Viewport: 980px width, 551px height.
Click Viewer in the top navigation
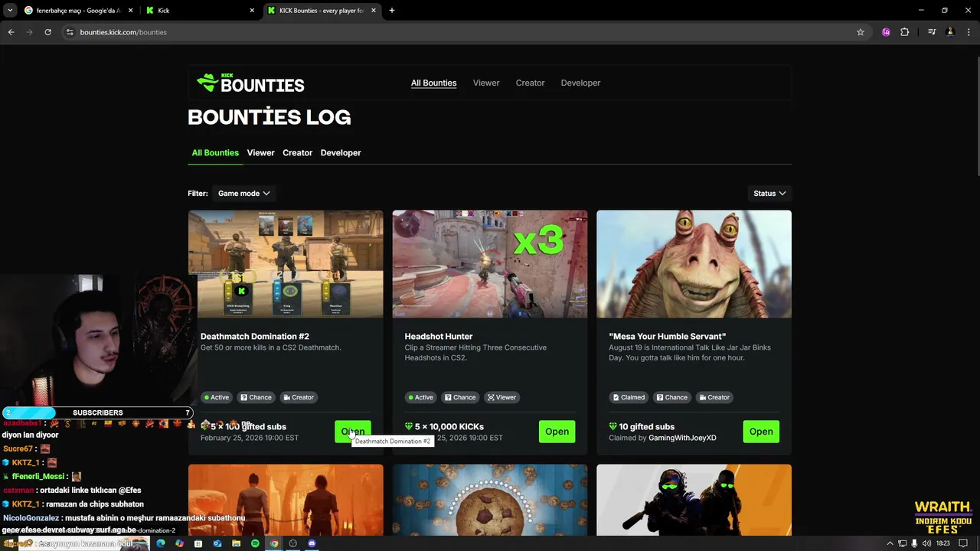[486, 83]
